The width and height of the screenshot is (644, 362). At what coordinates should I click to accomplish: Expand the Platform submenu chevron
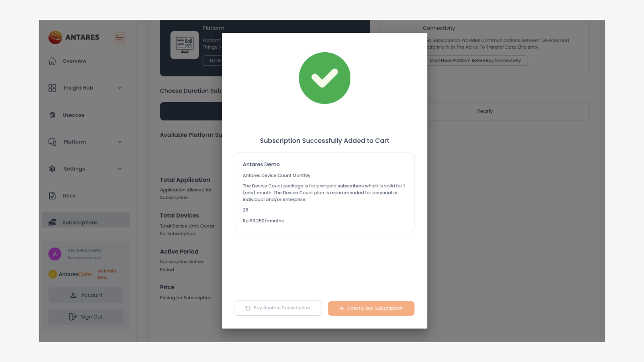[x=120, y=142]
